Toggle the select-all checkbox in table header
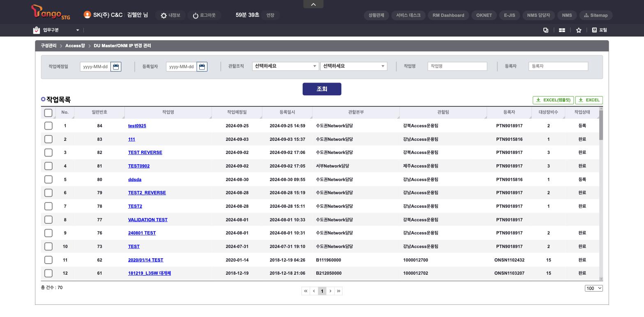 pyautogui.click(x=48, y=113)
